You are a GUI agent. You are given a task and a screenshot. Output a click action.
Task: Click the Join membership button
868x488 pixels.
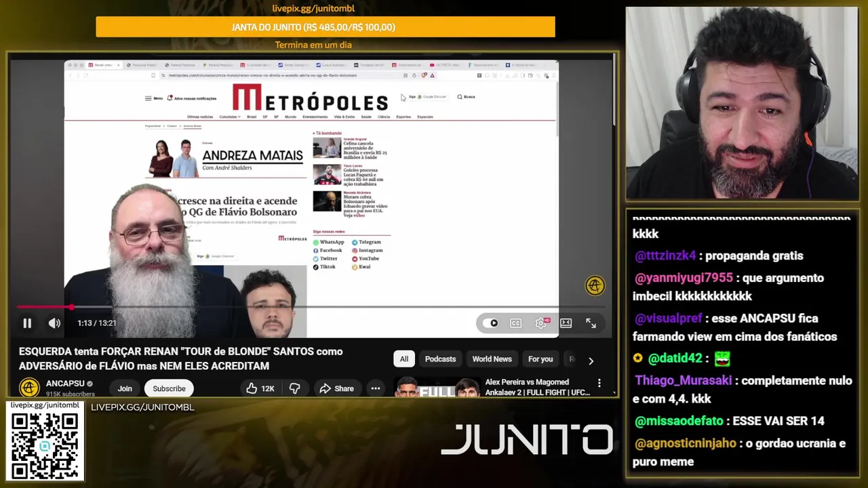coord(125,388)
